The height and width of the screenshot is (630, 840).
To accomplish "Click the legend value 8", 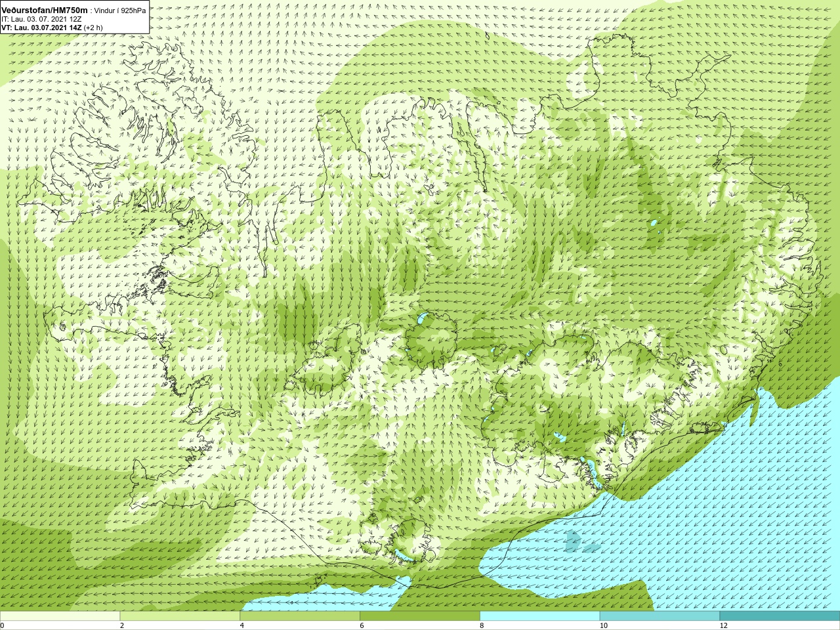I will (482, 625).
